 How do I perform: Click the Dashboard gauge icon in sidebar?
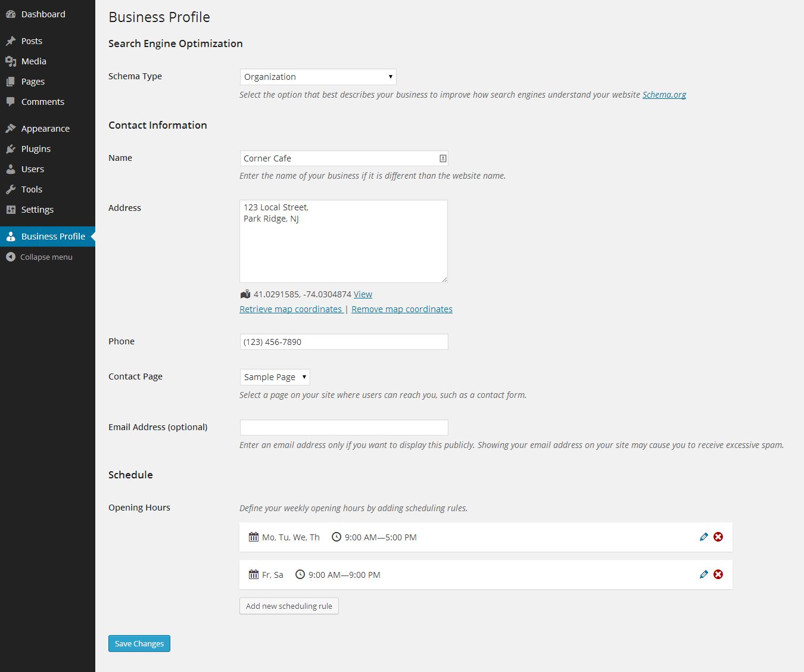click(11, 14)
